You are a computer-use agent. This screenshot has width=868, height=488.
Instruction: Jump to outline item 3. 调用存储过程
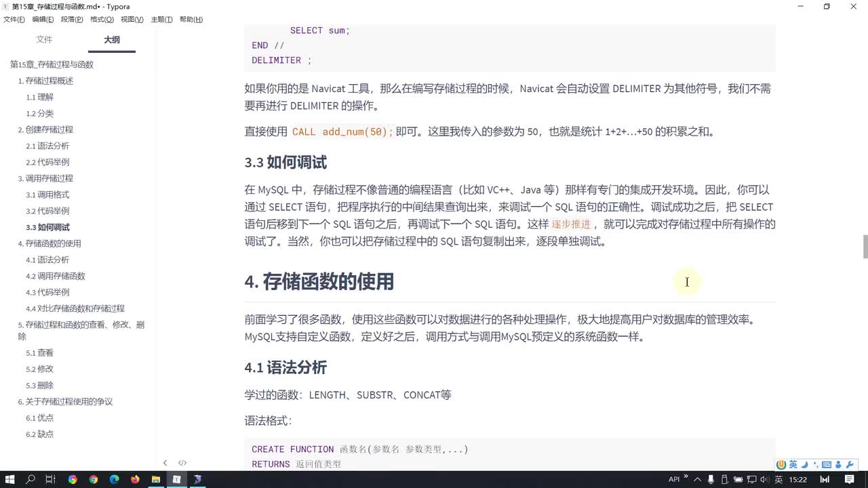click(45, 178)
